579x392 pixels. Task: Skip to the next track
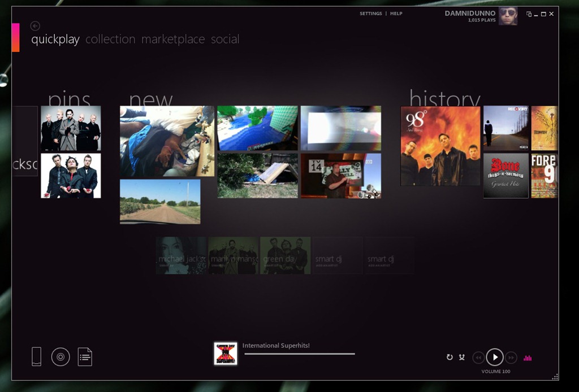(511, 358)
